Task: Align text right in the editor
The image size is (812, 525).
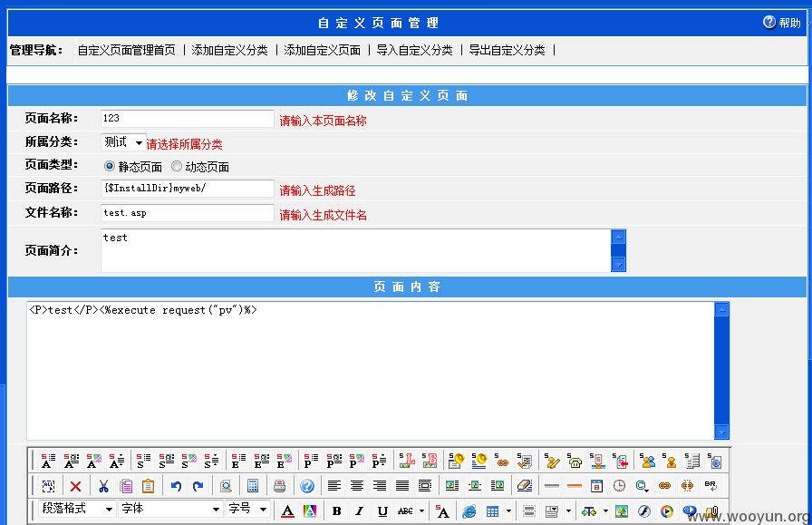Action: point(380,486)
